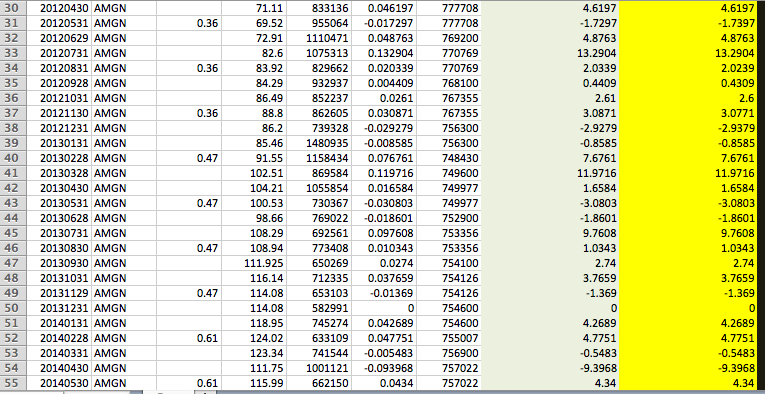
Task: Select shares cell 755007
Action: click(449, 338)
